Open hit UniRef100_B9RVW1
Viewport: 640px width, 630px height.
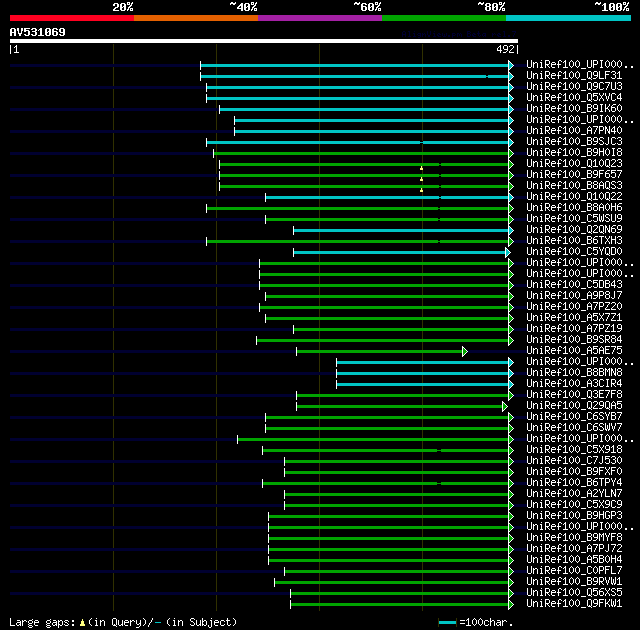point(574,582)
